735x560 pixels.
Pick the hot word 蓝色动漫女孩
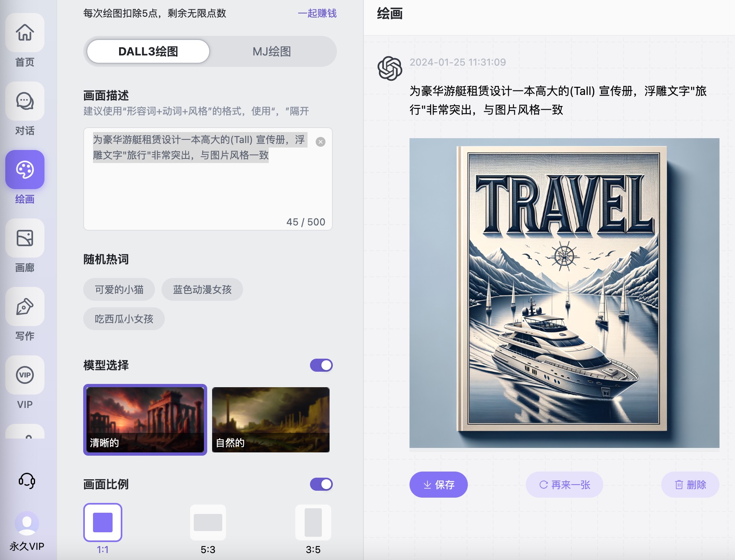pyautogui.click(x=202, y=289)
